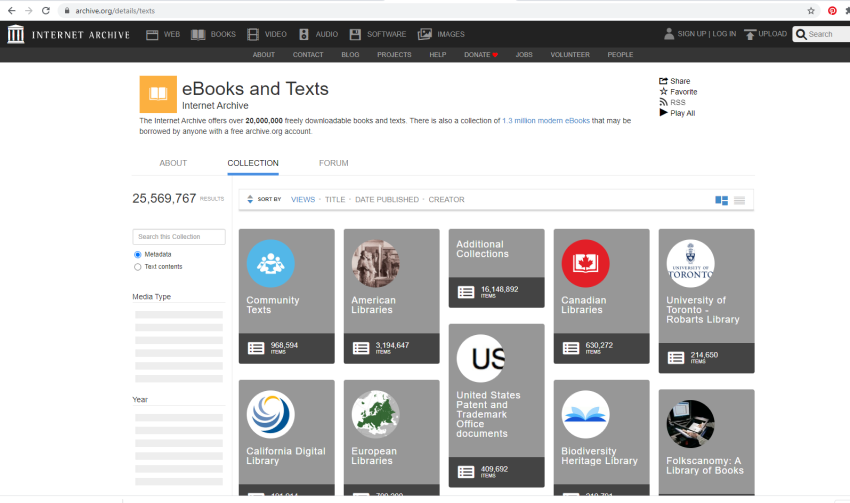850x503 pixels.
Task: Switch to tile view icon
Action: pyautogui.click(x=722, y=201)
